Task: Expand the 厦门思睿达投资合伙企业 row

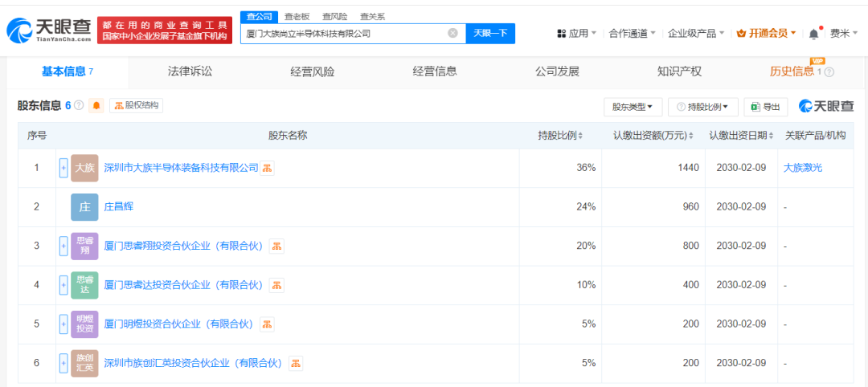Action: click(63, 285)
